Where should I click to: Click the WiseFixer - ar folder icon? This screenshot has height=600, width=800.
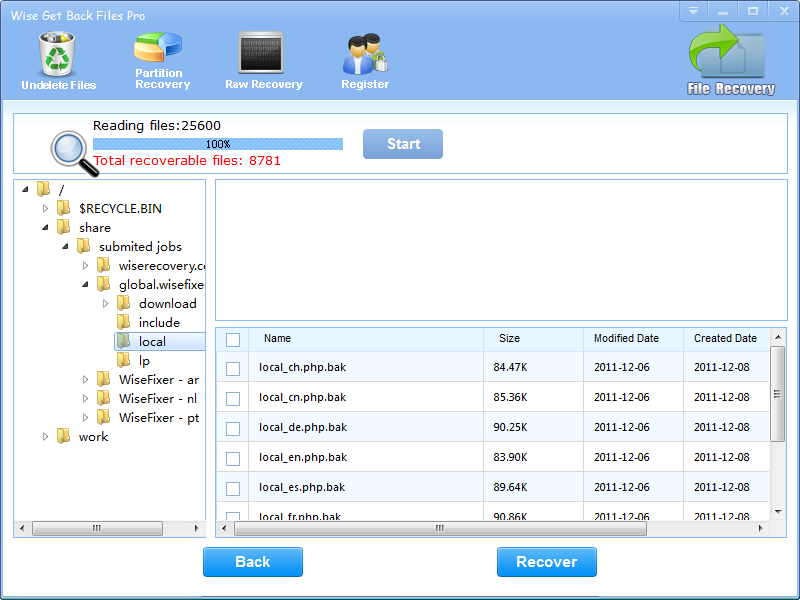(x=103, y=379)
